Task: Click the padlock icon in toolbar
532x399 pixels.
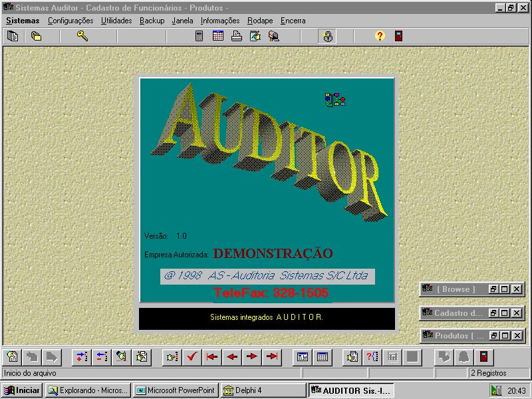Action: (328, 36)
